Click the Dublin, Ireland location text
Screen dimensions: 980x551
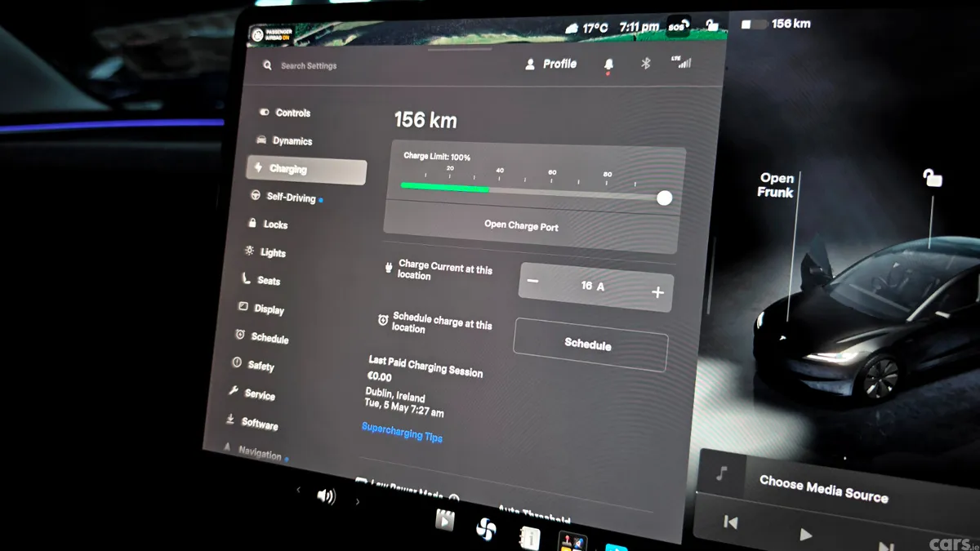pyautogui.click(x=395, y=396)
